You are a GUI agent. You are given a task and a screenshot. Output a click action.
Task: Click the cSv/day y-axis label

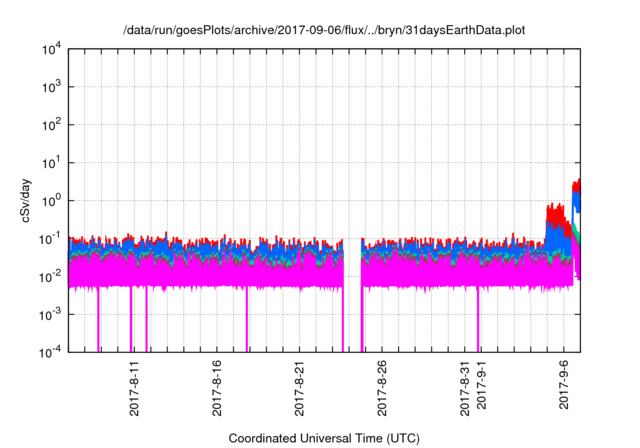26,200
